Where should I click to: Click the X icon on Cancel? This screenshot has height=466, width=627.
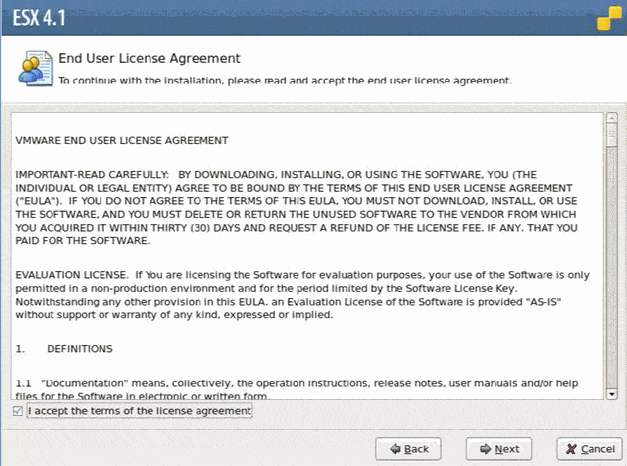click(571, 448)
